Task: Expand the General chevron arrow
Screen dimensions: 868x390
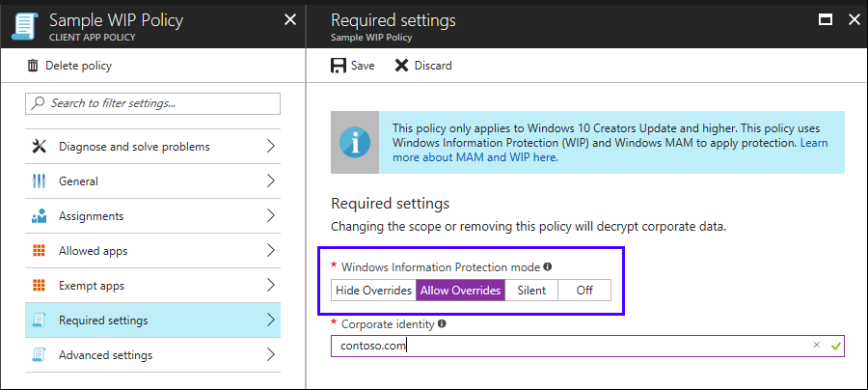Action: pyautogui.click(x=270, y=181)
